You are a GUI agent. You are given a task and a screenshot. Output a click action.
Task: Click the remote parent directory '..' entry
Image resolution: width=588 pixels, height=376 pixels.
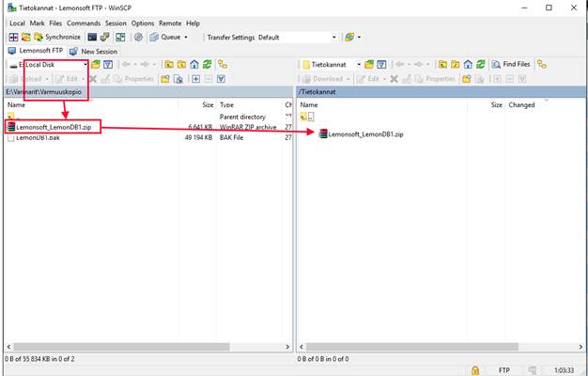tap(307, 117)
